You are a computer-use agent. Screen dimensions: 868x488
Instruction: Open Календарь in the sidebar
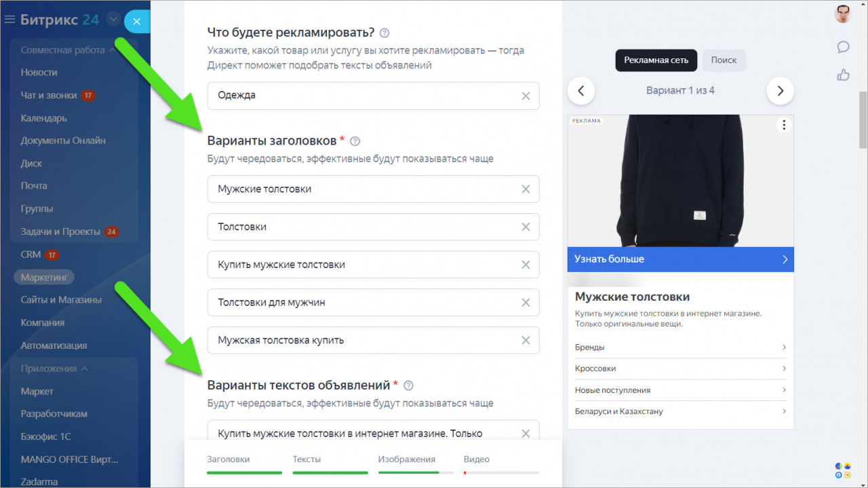pyautogui.click(x=43, y=118)
